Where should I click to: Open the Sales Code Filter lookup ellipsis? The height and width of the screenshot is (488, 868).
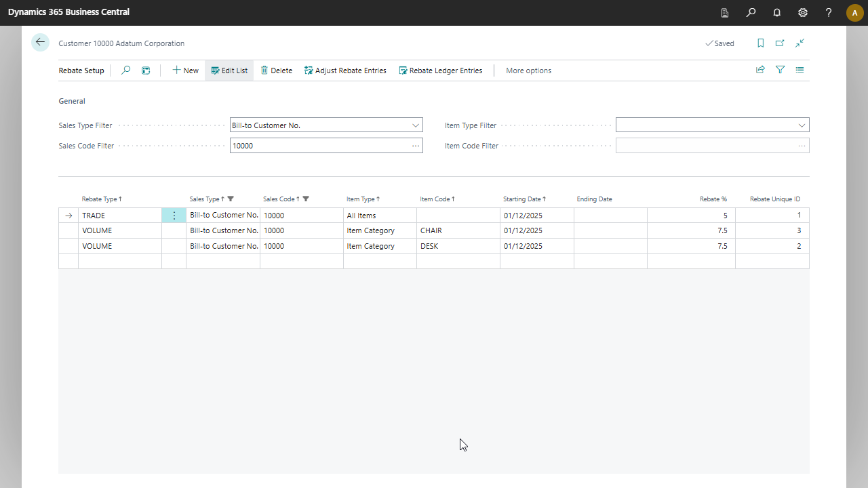[x=415, y=146]
